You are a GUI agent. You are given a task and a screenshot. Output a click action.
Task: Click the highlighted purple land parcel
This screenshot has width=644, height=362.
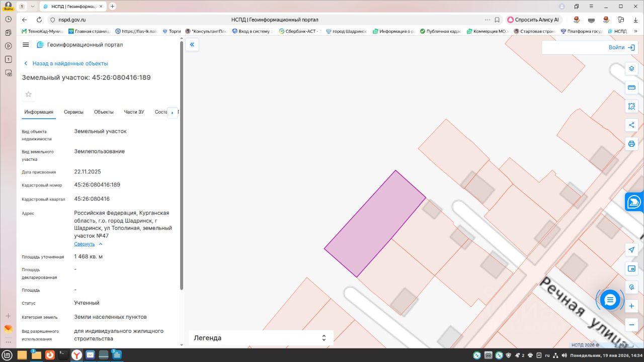point(375,224)
